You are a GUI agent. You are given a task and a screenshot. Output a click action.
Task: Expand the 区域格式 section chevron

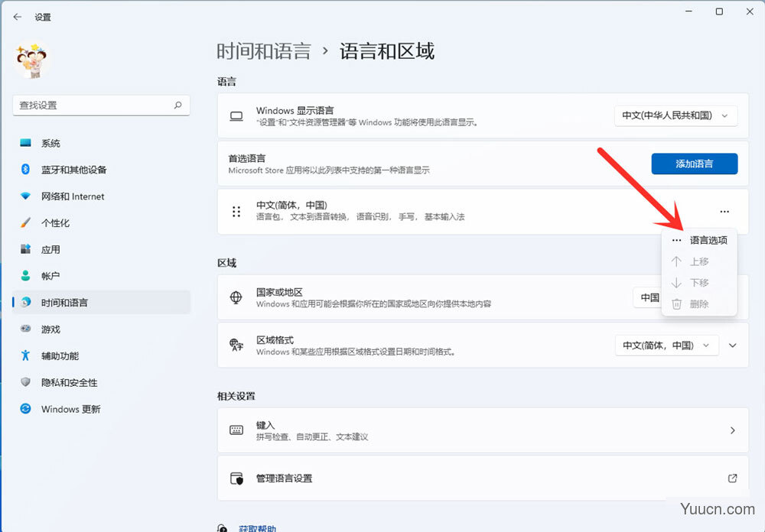pos(732,345)
